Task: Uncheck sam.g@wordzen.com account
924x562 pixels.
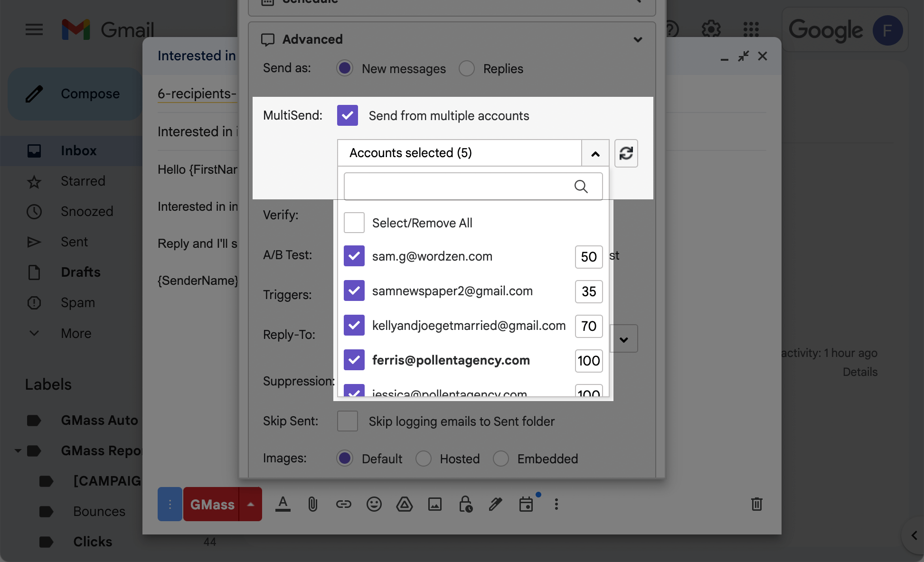Action: 354,256
